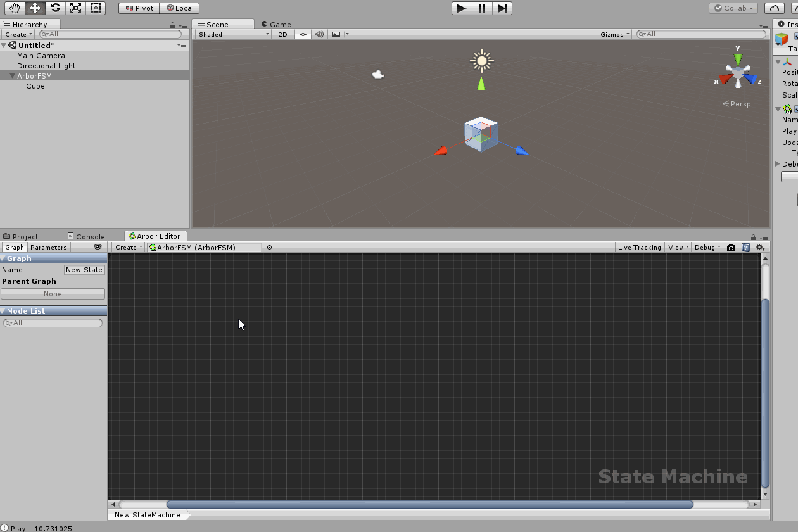The width and height of the screenshot is (798, 532).
Task: Click Arbor Editor settings gear icon
Action: click(760, 248)
